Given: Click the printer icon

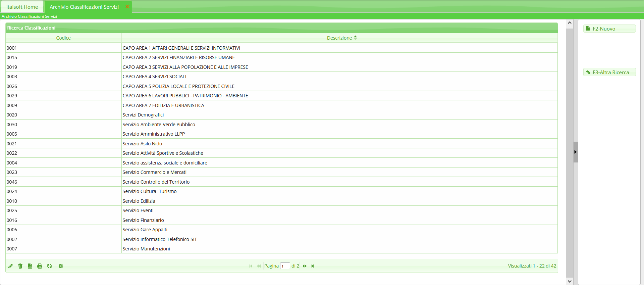Looking at the screenshot, I should tap(40, 266).
